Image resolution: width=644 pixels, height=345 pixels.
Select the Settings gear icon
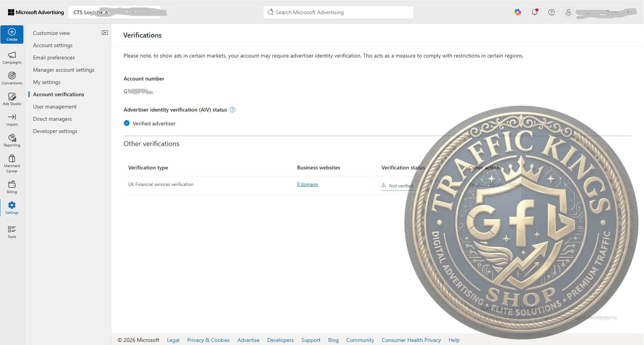point(12,205)
